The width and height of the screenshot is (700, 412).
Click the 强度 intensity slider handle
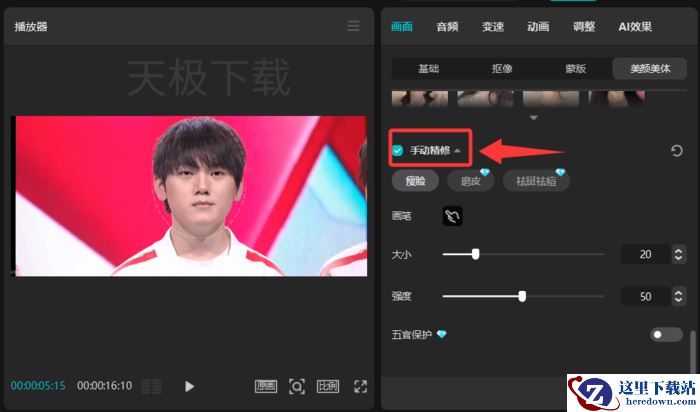(522, 296)
